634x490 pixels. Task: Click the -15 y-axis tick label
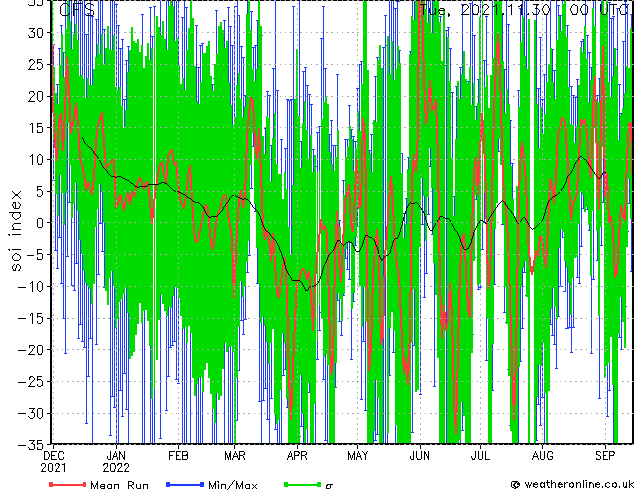click(x=31, y=318)
